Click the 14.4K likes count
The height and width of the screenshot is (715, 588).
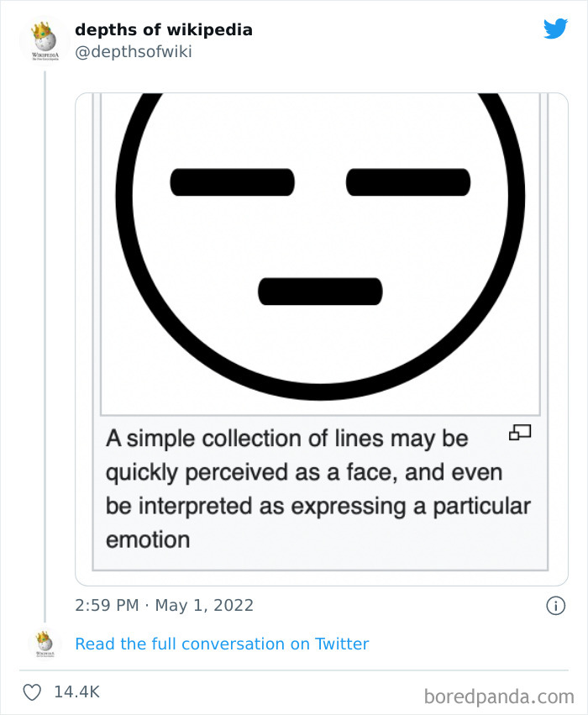[x=76, y=691]
